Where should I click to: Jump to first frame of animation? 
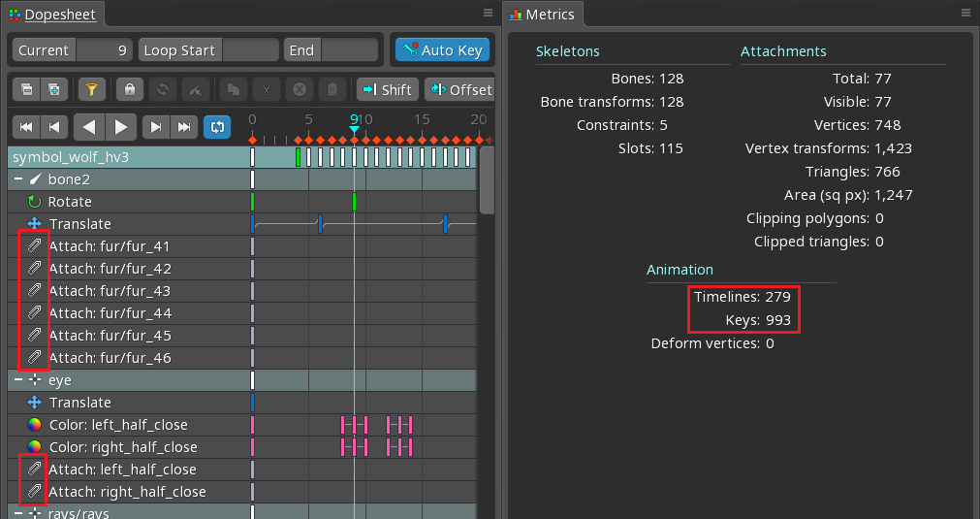[27, 127]
